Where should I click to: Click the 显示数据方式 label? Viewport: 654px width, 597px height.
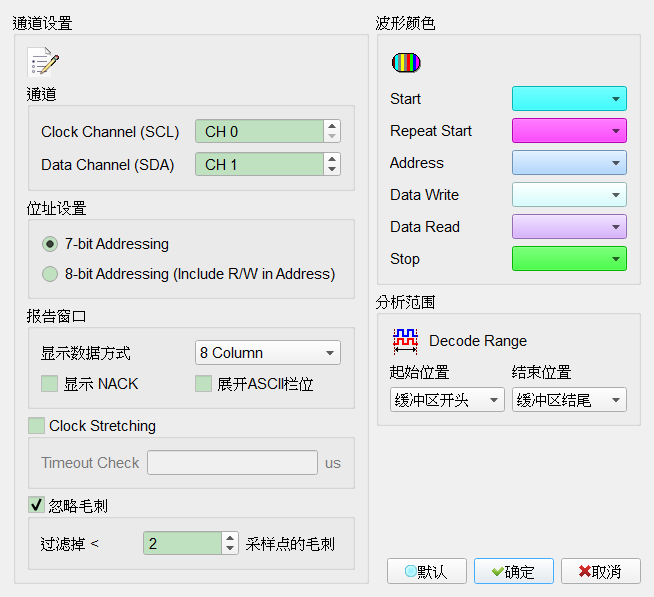click(86, 353)
